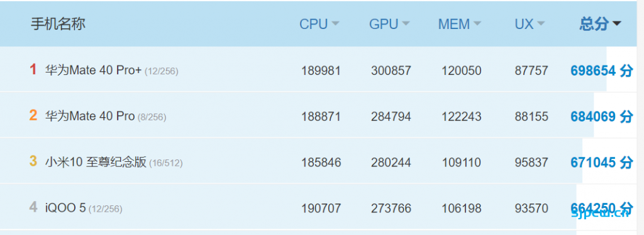Click MEM score 109110
The height and width of the screenshot is (235, 644).
pyautogui.click(x=461, y=163)
